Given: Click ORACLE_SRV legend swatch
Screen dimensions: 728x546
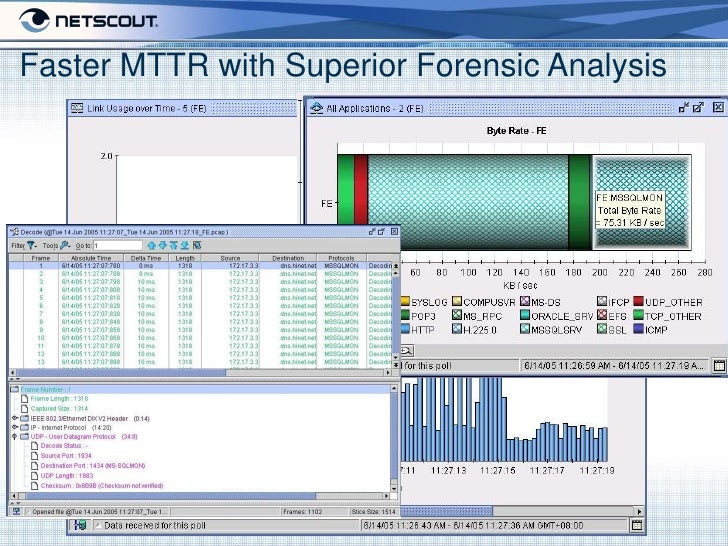Looking at the screenshot, I should coord(525,315).
